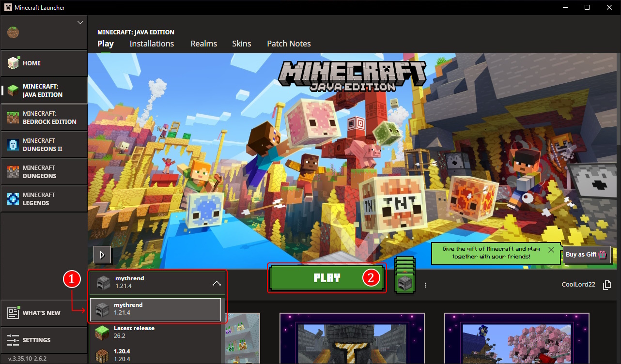The width and height of the screenshot is (621, 364).
Task: Choose mythrend 1.21.4 from dropdown list
Action: tap(155, 310)
